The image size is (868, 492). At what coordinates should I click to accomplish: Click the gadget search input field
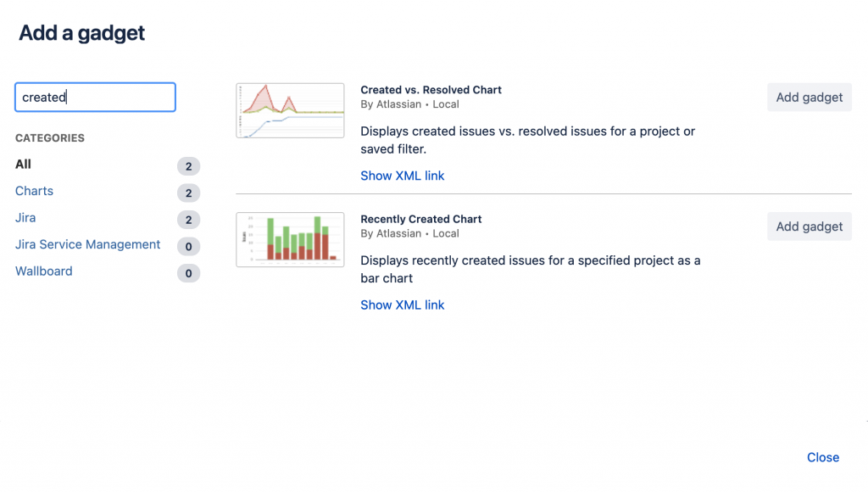click(x=95, y=98)
